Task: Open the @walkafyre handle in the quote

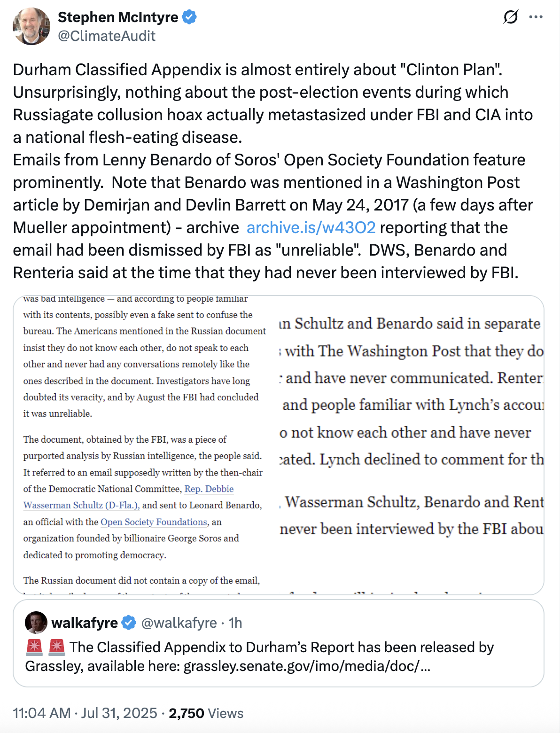Action: [x=179, y=623]
